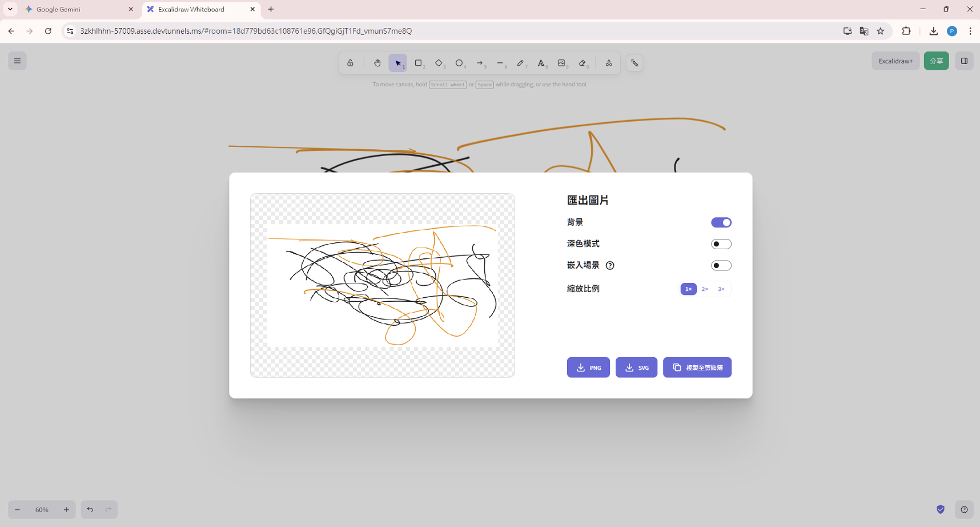Image resolution: width=980 pixels, height=527 pixels.
Task: Toggle the 背景 background switch
Action: point(721,222)
